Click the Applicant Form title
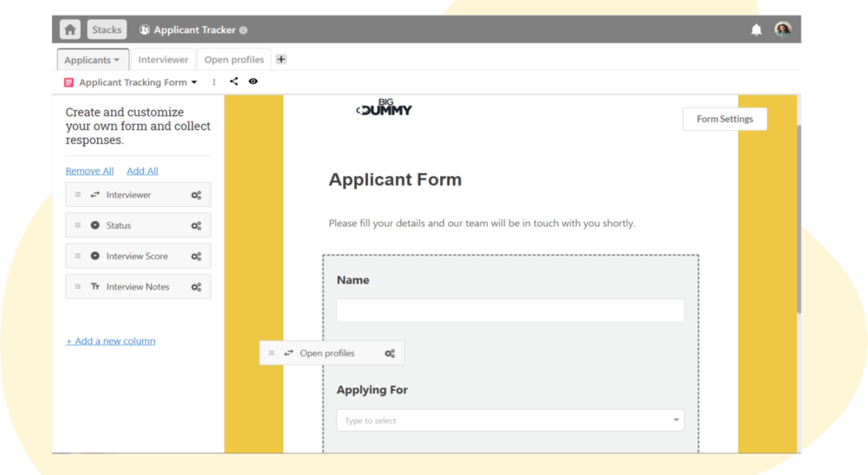This screenshot has height=475, width=868. (395, 179)
